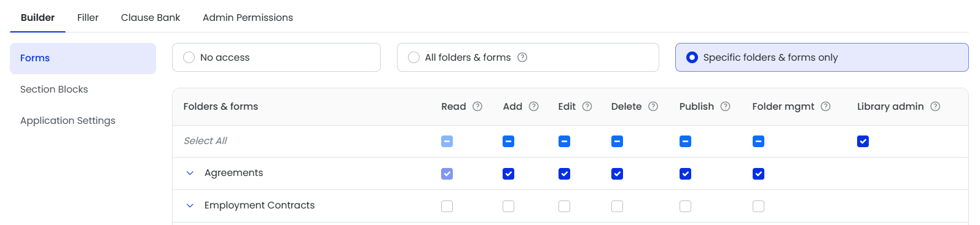Show help for the Publish column
This screenshot has height=225, width=980.
click(x=726, y=107)
